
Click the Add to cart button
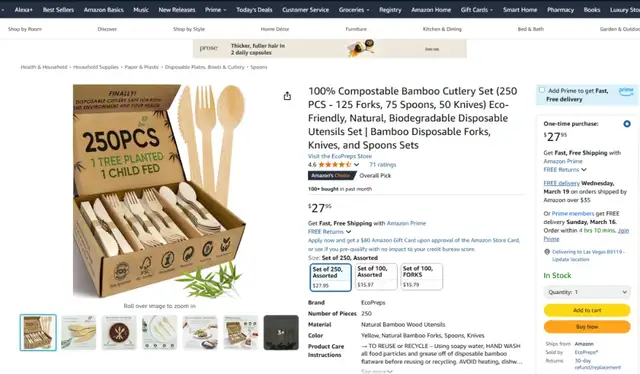(x=587, y=310)
